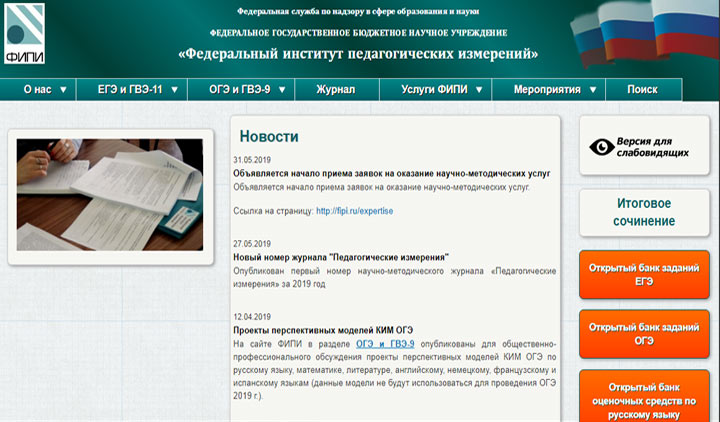Screen dimensions: 720x422
Task: Expand the ЕГЭ и ГВЭ-11 menu arrow
Action: [x=174, y=90]
